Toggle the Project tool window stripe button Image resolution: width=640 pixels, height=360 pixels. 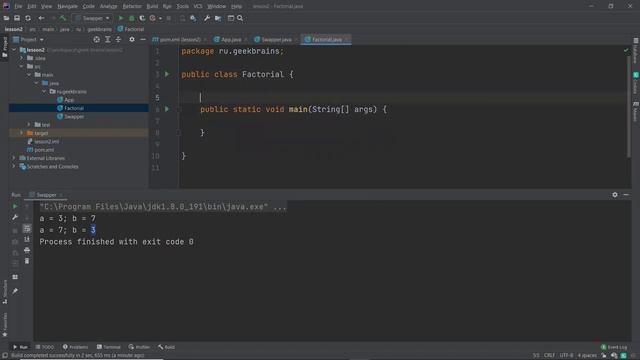[4, 47]
